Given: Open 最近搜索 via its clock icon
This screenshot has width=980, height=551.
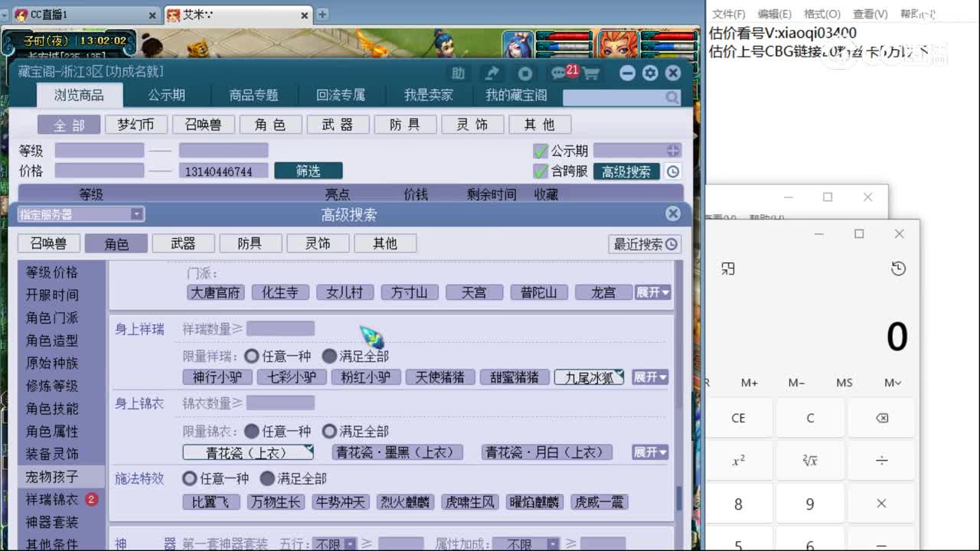Looking at the screenshot, I should pos(671,243).
